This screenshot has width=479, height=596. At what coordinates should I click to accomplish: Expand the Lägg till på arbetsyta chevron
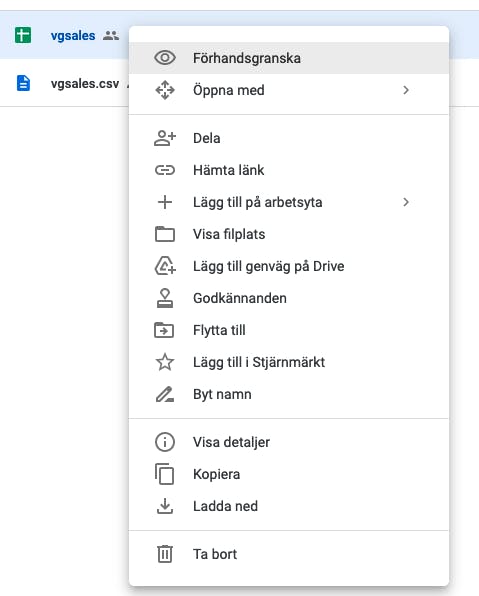(406, 202)
